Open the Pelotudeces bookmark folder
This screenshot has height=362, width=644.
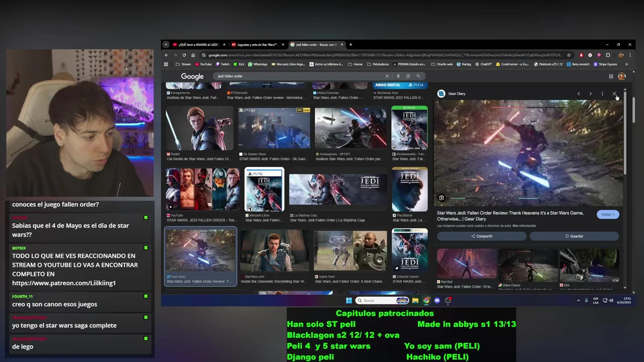point(378,64)
